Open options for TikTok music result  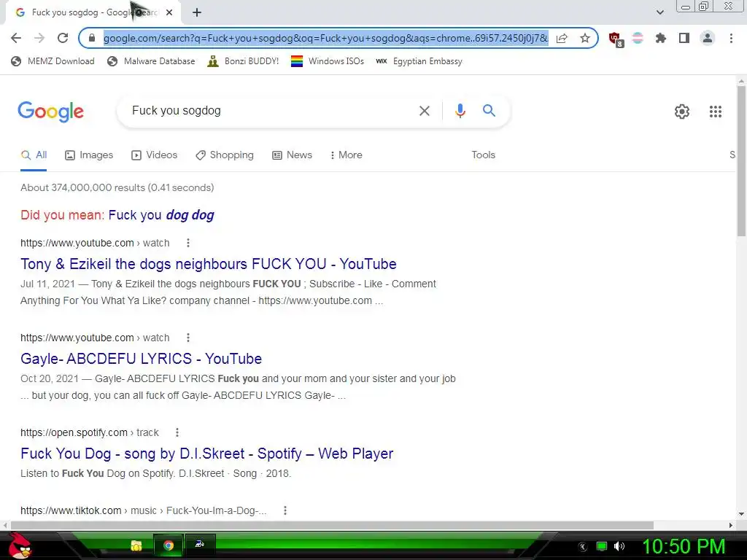coord(285,511)
